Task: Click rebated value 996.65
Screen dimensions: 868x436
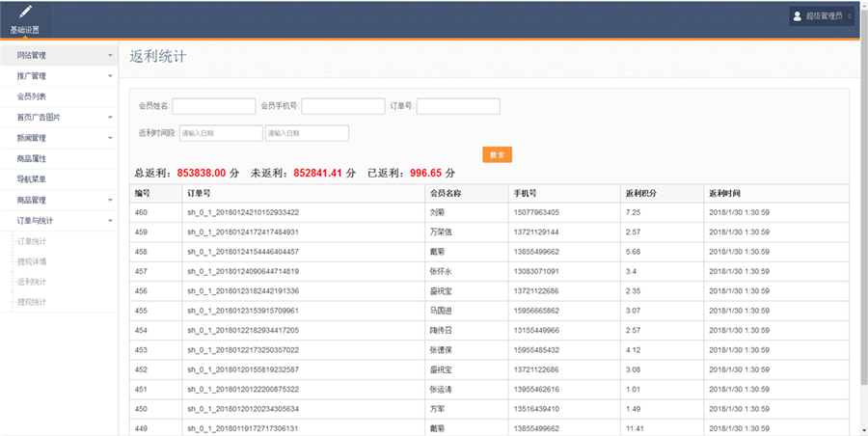Action: [425, 174]
